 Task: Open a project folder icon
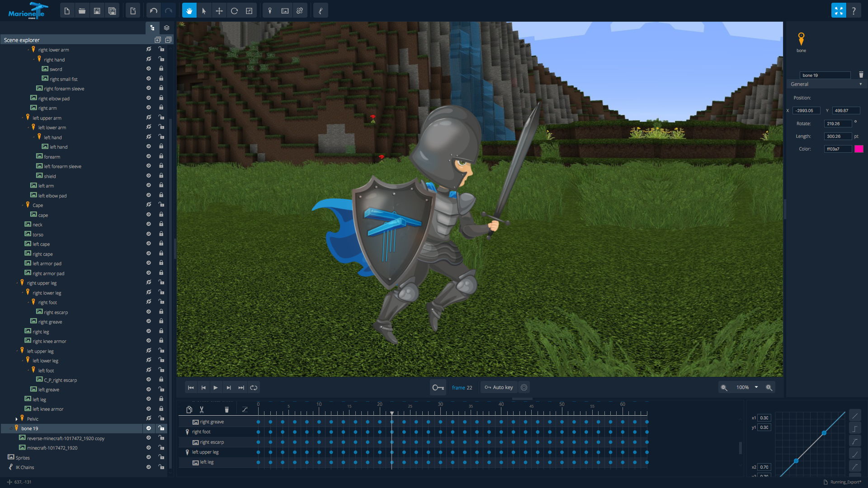(82, 11)
